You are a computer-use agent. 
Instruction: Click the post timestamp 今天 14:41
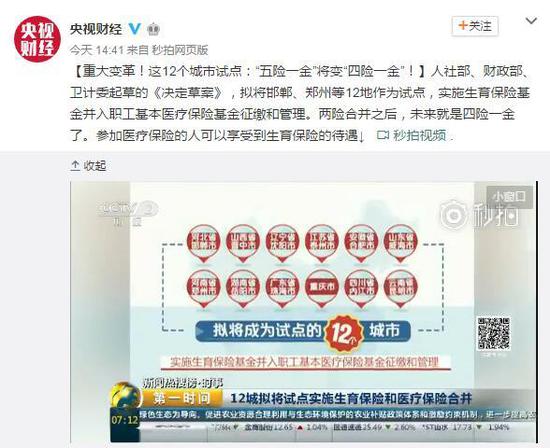point(95,50)
